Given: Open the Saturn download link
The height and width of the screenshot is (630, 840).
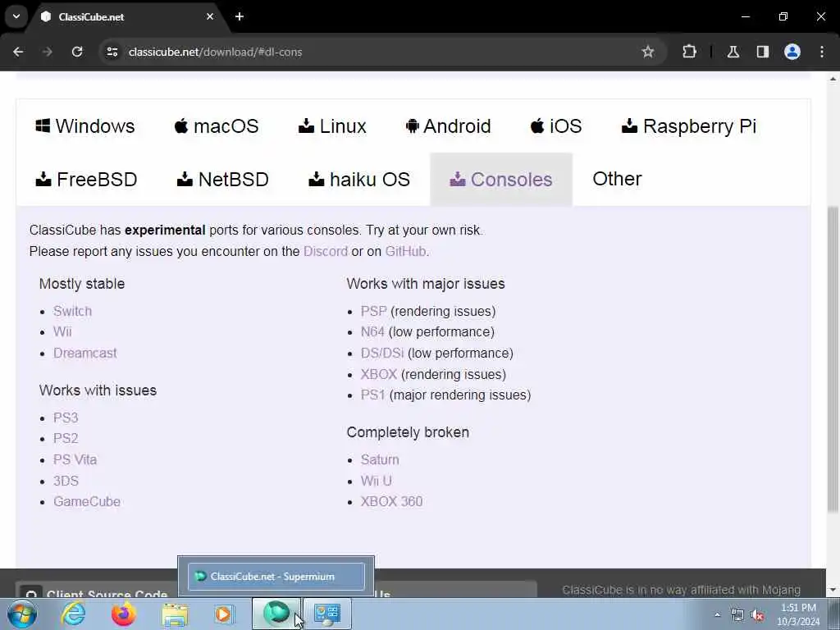Looking at the screenshot, I should coord(380,459).
